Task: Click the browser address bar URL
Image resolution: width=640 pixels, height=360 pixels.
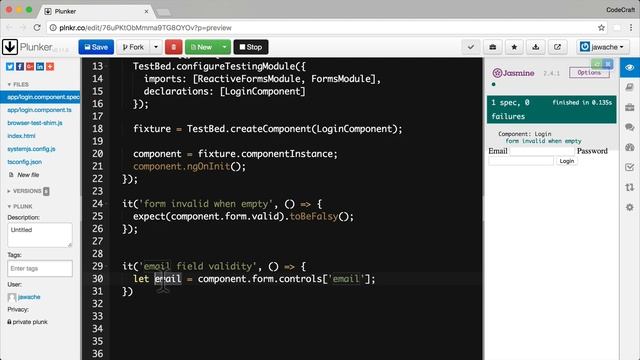Action: point(145,28)
